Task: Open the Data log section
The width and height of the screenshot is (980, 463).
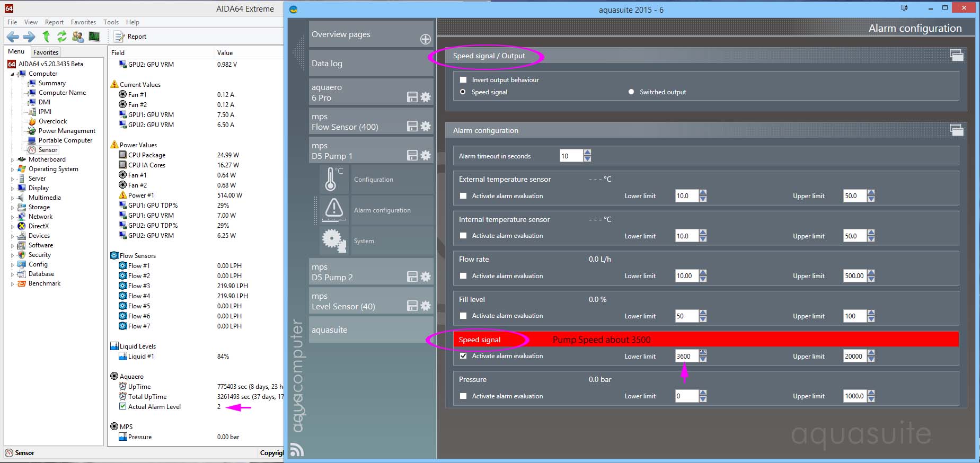Action: point(370,64)
